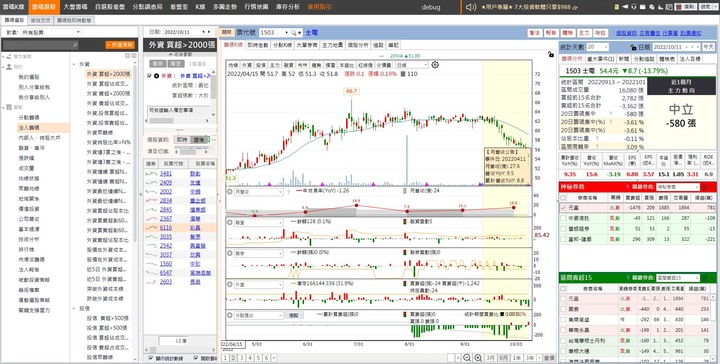Zoom out the chart with the minus magnifier
Viewport: 720px width, 364px height.
pyautogui.click(x=467, y=358)
